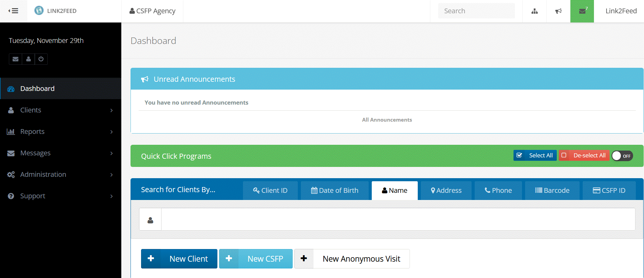Click the New Client button
The image size is (644, 278).
coord(179,259)
